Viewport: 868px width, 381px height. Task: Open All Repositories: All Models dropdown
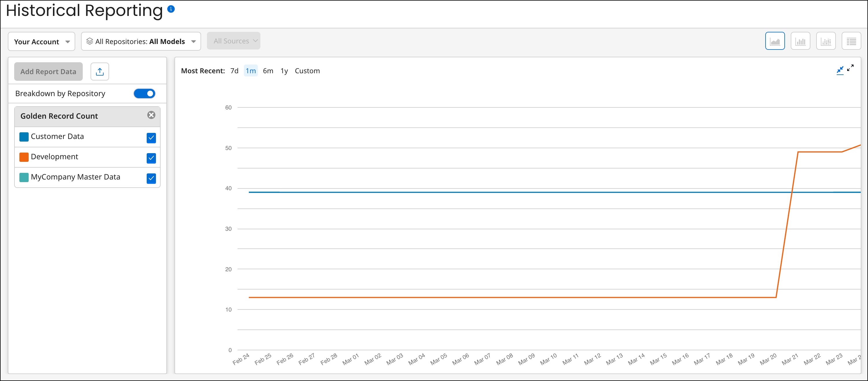141,41
